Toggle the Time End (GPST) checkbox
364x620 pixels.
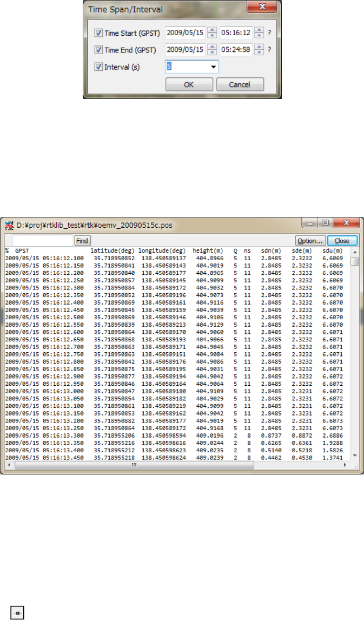point(99,50)
